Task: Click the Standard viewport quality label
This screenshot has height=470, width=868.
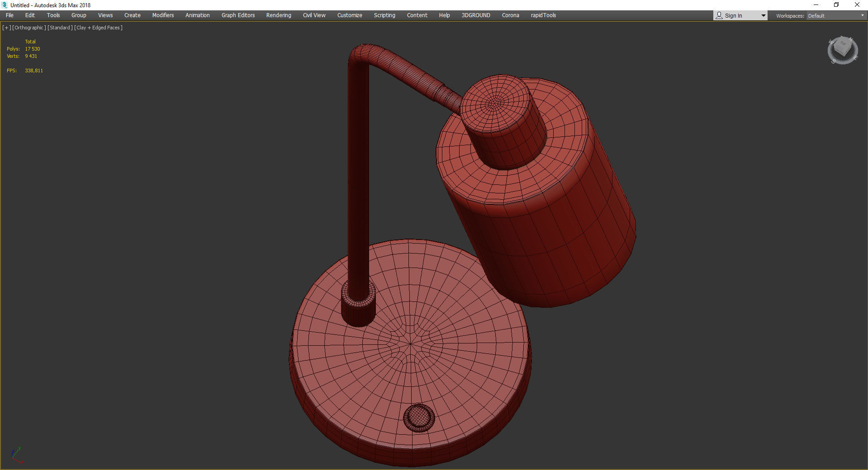Action: (60, 28)
